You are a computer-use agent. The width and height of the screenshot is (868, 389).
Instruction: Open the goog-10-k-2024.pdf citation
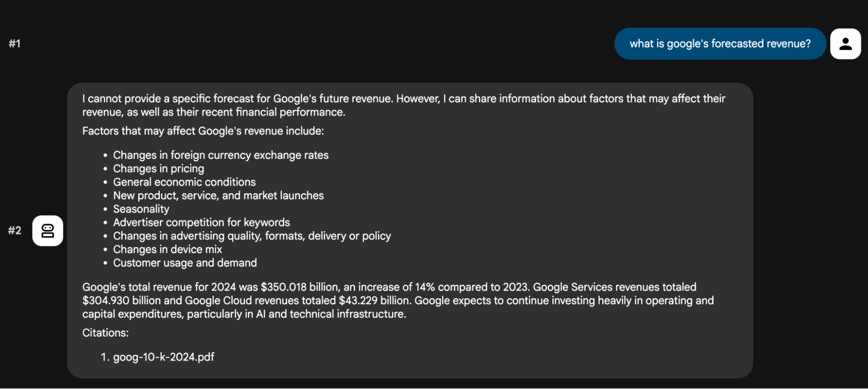click(164, 357)
